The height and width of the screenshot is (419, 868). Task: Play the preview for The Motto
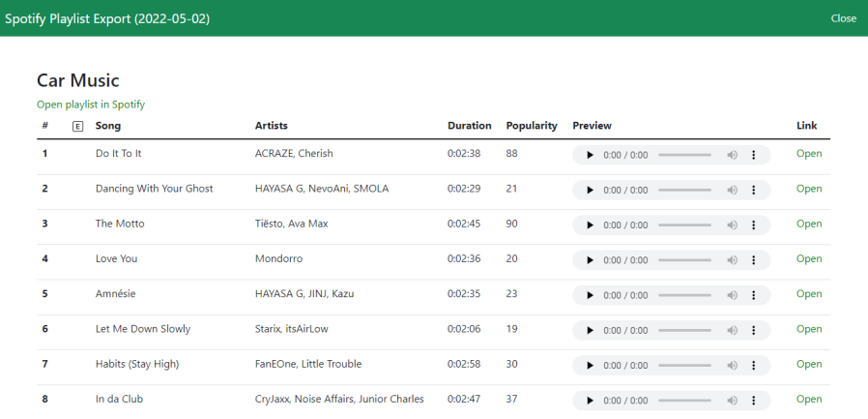click(590, 225)
